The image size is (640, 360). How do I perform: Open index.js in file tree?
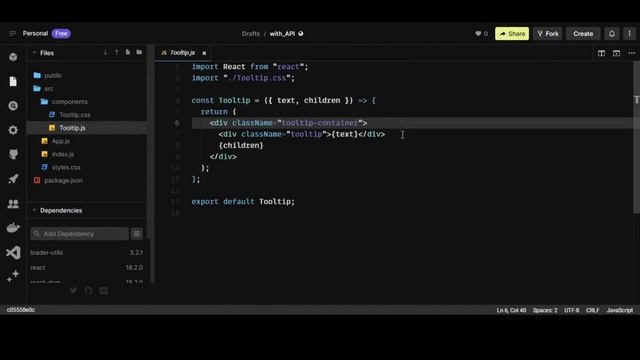[x=62, y=154]
